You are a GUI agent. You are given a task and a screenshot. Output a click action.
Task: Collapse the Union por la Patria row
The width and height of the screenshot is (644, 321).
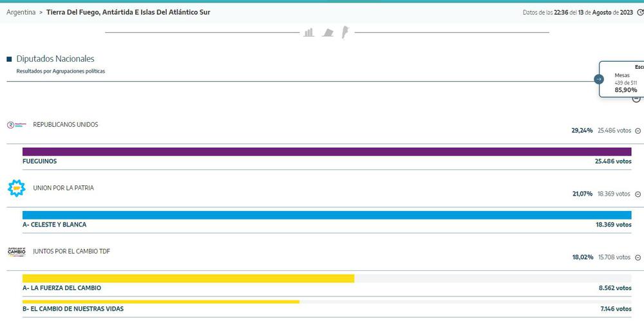638,194
